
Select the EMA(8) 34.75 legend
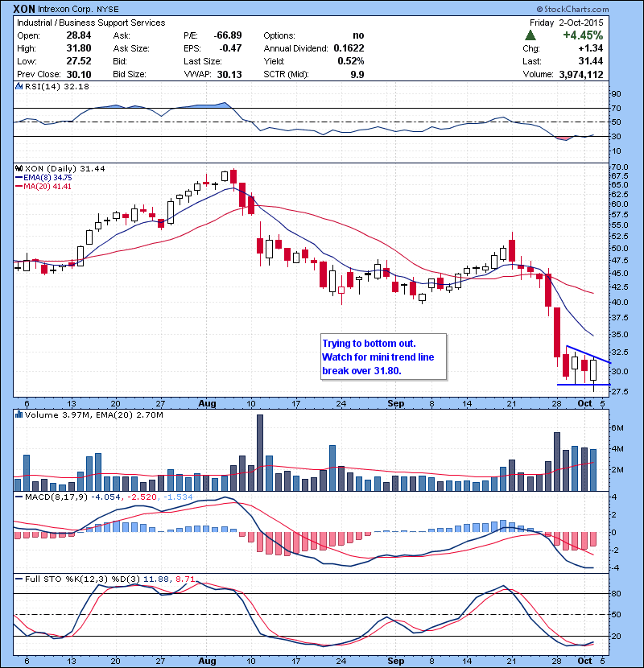coord(43,178)
